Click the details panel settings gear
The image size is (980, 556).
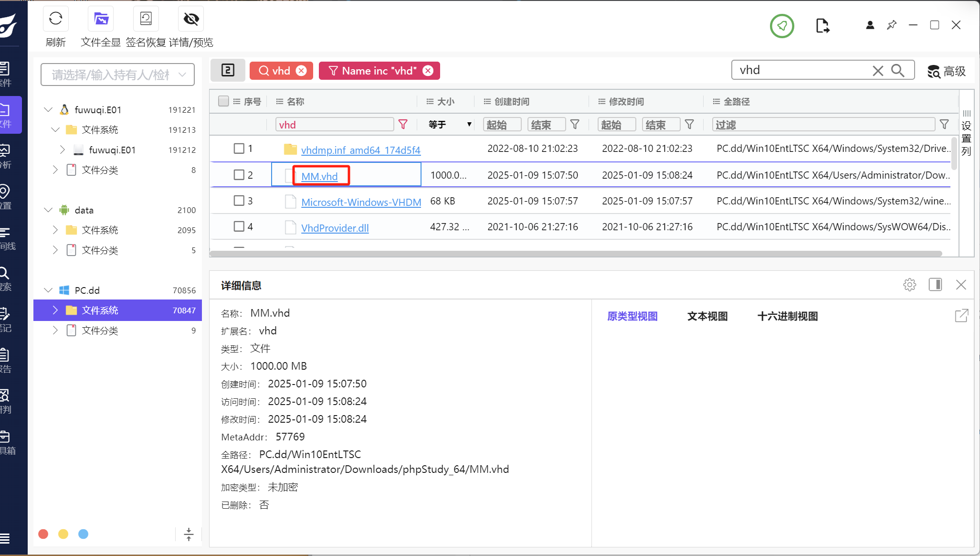click(909, 285)
